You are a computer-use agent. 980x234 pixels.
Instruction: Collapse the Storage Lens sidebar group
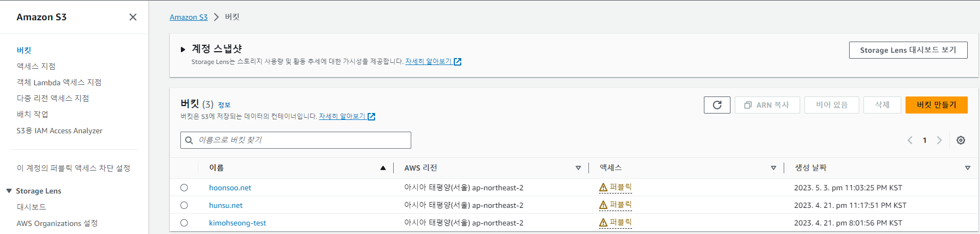point(9,191)
